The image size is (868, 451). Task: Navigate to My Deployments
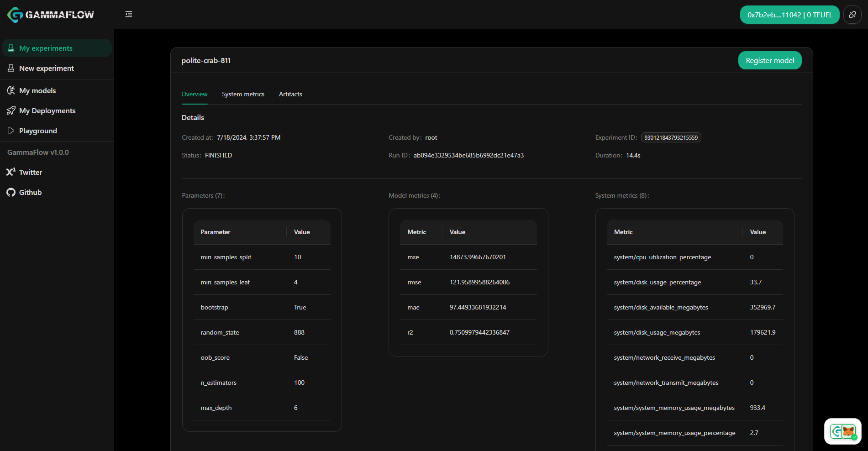pos(57,110)
